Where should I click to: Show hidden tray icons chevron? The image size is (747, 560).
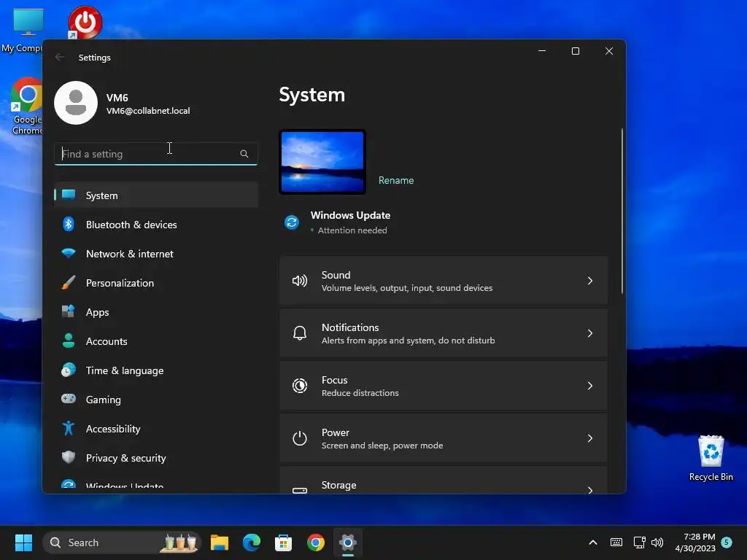click(x=593, y=542)
